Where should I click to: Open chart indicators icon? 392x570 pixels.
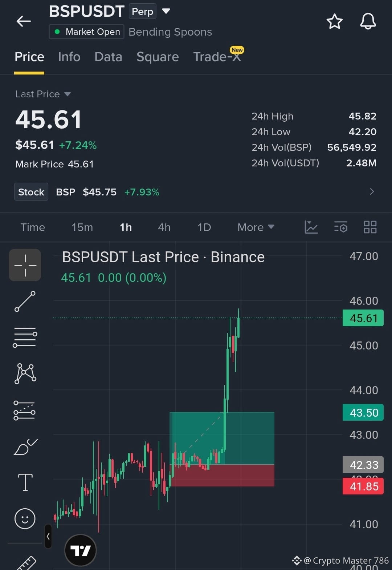311,227
